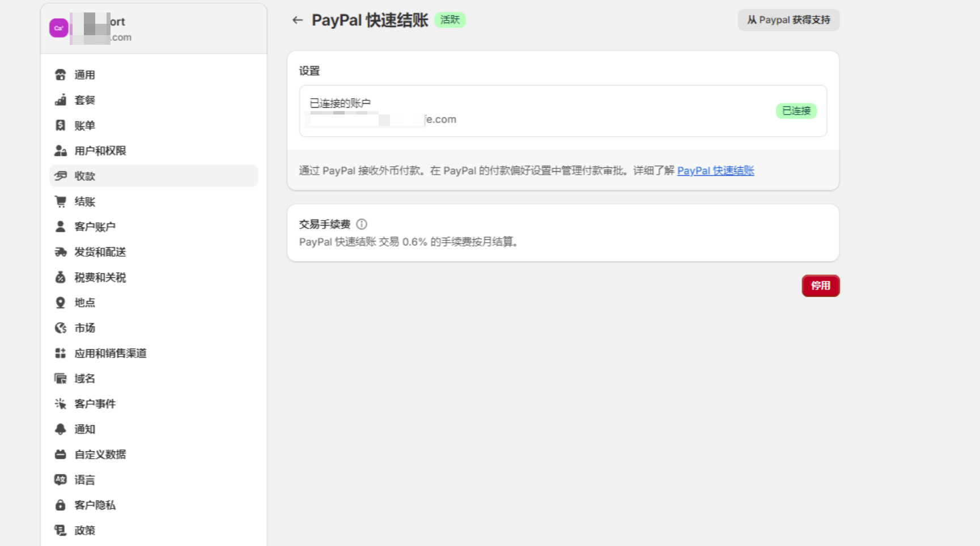980x546 pixels.
Task: Select 应用和销售渠道 menu item
Action: click(154, 353)
